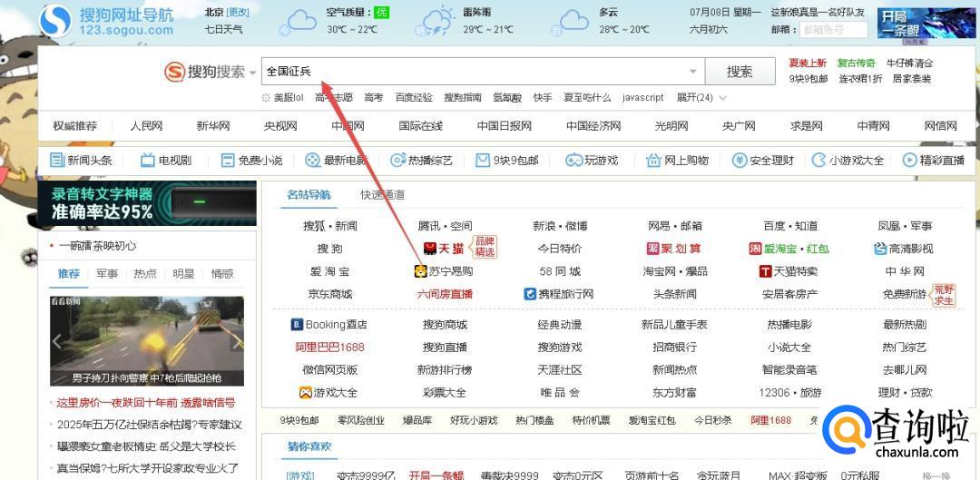Click the 百度经验 hot keyword
The width and height of the screenshot is (980, 480).
tap(414, 98)
